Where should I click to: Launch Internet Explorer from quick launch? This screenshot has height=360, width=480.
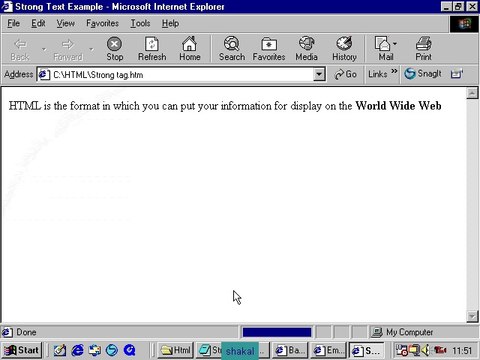coord(78,350)
